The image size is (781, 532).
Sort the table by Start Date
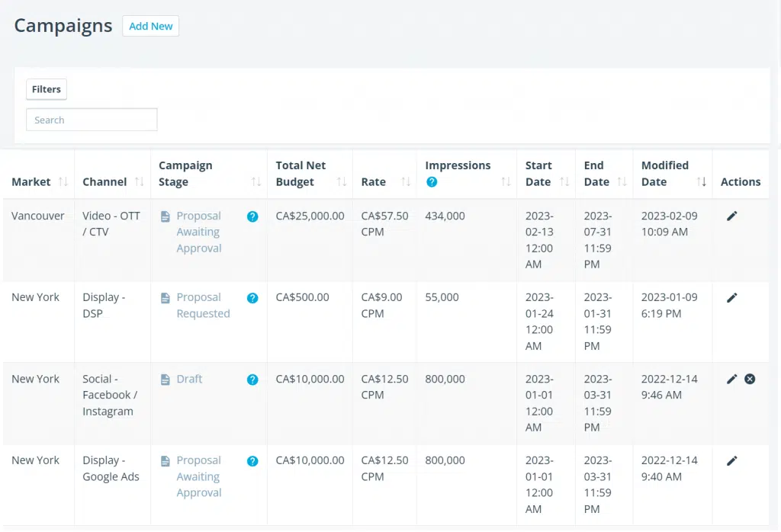click(564, 182)
